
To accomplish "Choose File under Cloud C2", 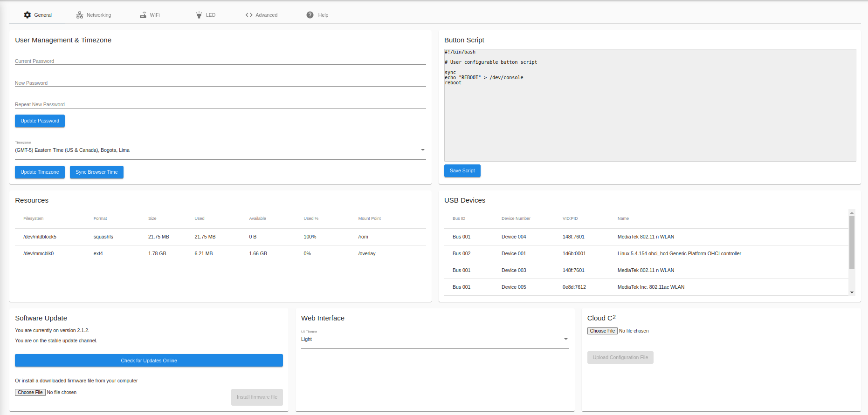I will [602, 331].
